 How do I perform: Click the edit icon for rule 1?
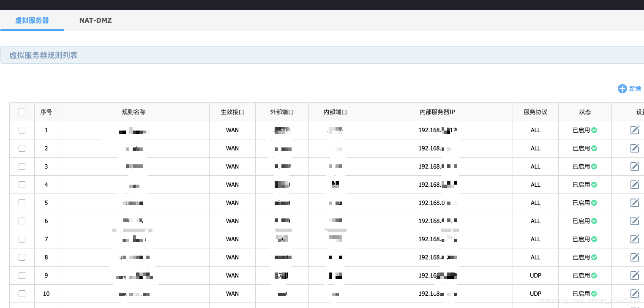pos(634,130)
